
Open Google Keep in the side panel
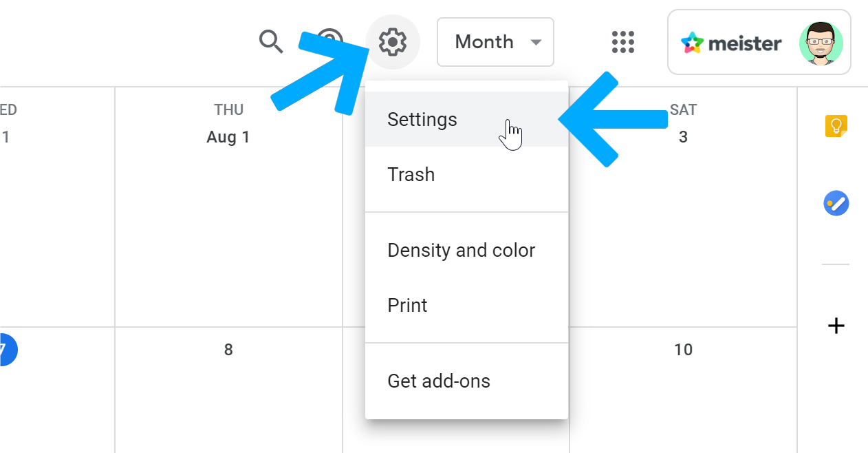(836, 126)
